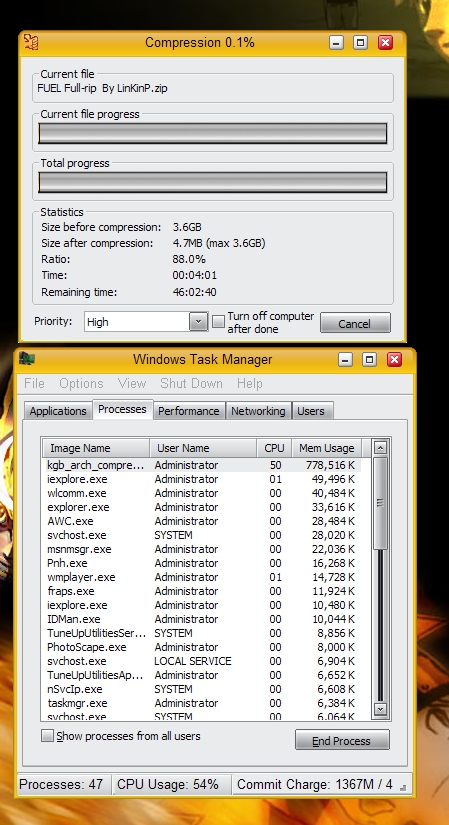Viewport: 449px width, 825px height.
Task: Close the Windows Task Manager window
Action: [394, 359]
